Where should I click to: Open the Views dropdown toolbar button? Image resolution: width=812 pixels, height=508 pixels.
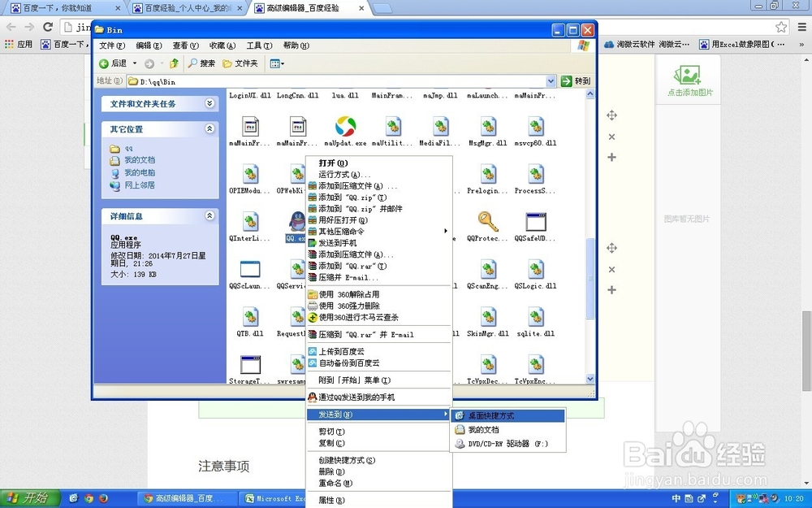click(x=277, y=63)
